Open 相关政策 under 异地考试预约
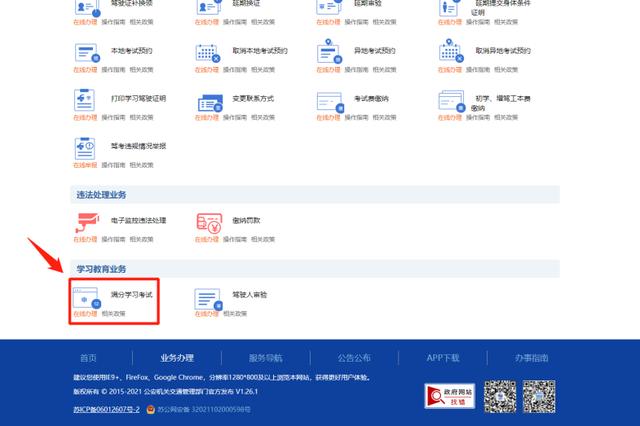Screen dimensions: 640x426 (x=384, y=70)
